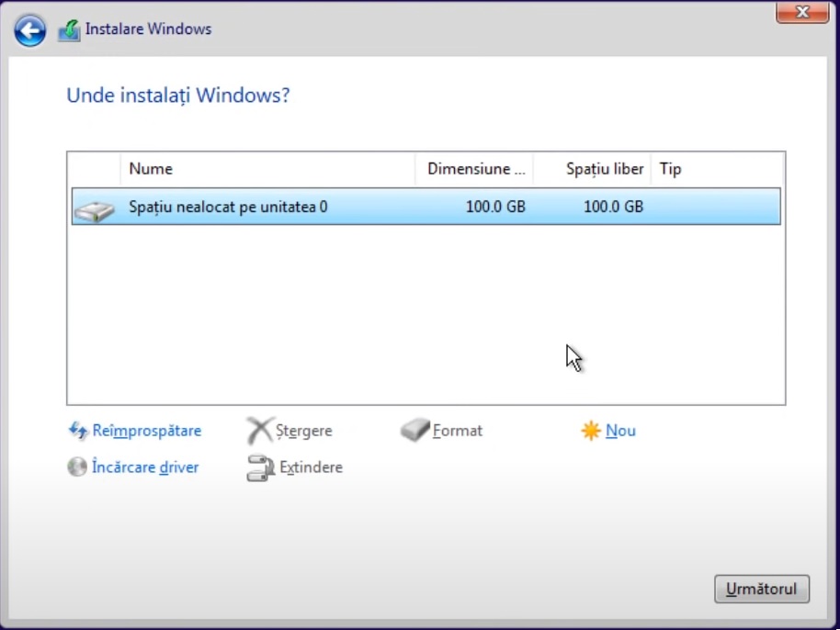The width and height of the screenshot is (840, 630).
Task: Click the Încărcare driver disc icon
Action: pos(77,467)
